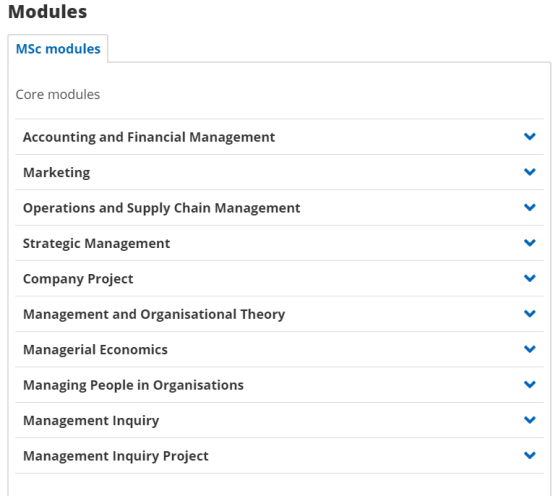
Task: Expand the Marketing module title
Action: (x=57, y=172)
